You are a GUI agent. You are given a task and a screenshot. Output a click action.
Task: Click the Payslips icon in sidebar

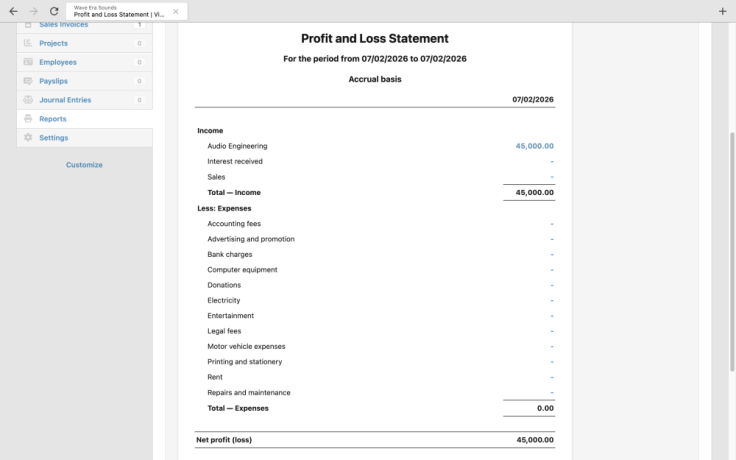point(28,81)
